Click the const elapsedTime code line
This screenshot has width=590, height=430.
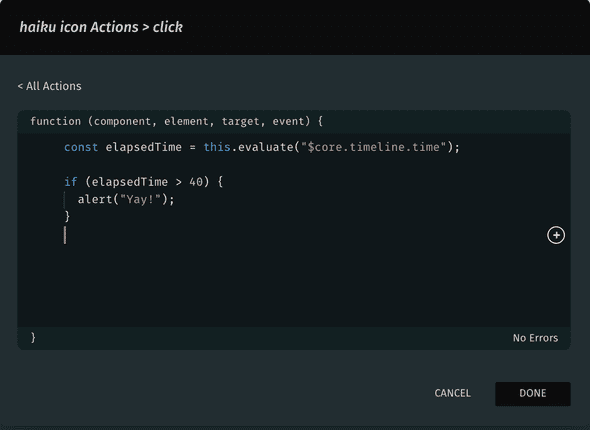point(262,147)
